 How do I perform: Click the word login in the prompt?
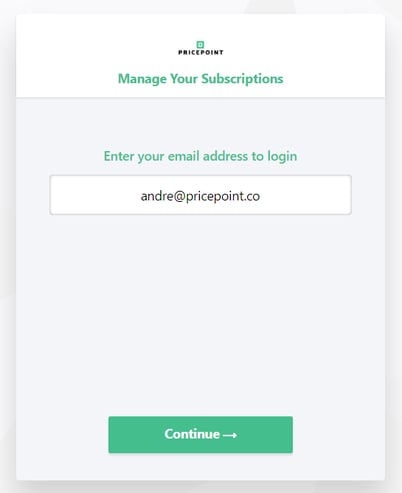pos(282,156)
